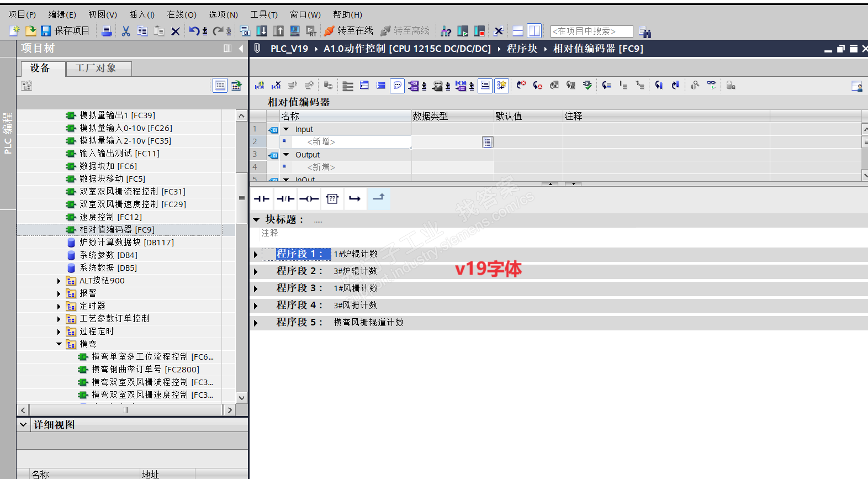
Task: Click the data type picker icon in Input row
Action: point(488,142)
